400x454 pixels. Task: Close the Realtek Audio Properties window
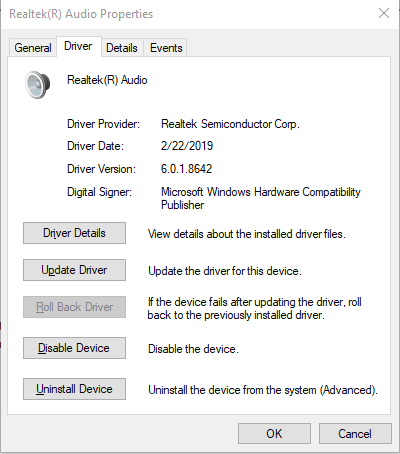click(384, 13)
